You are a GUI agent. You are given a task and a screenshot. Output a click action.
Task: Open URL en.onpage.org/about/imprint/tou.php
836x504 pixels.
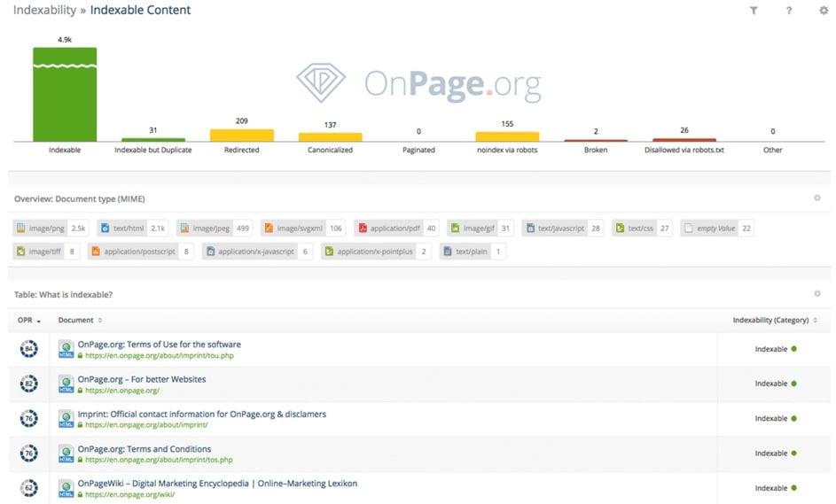tap(159, 356)
